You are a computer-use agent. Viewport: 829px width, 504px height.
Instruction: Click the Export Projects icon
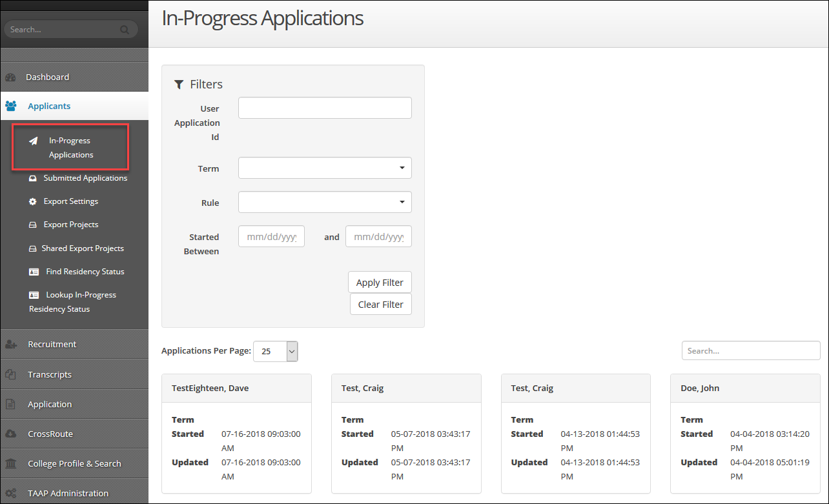[x=34, y=224]
